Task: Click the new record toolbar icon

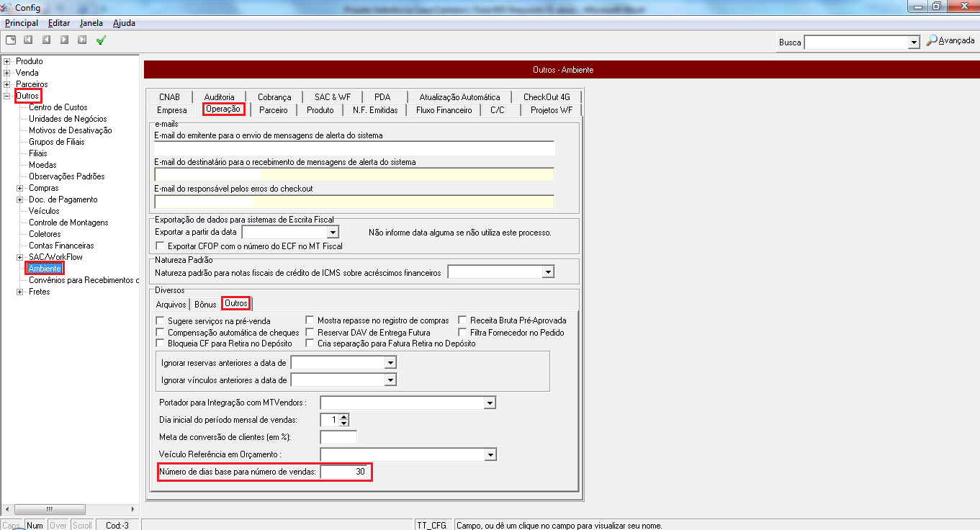Action: click(x=11, y=40)
